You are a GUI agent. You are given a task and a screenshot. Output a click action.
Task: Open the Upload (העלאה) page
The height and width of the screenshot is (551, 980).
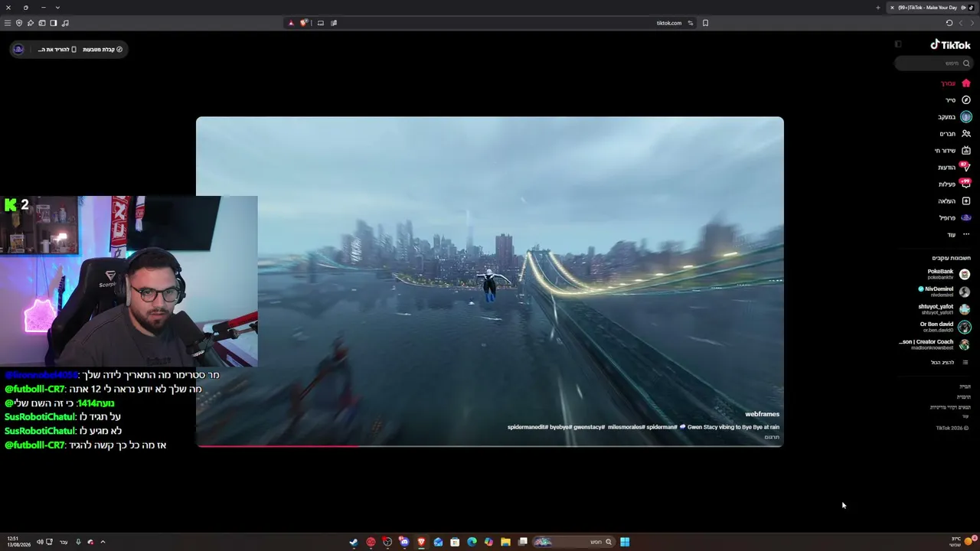[954, 201]
